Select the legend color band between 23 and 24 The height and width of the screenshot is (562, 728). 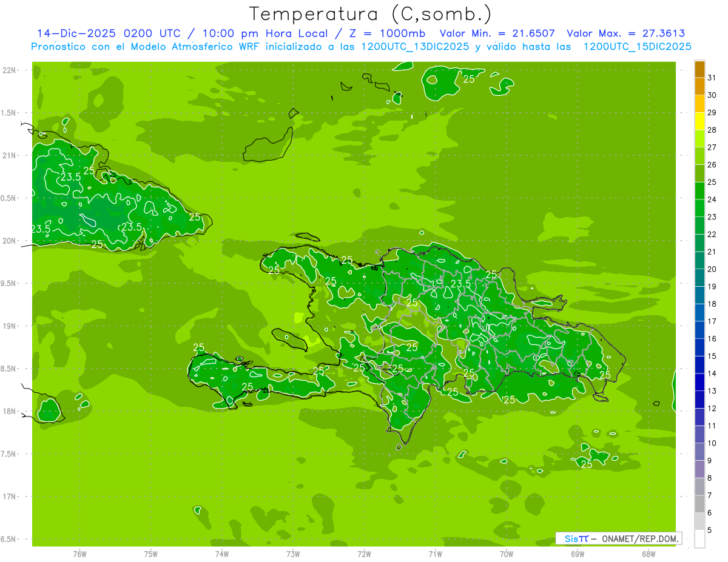(x=699, y=208)
